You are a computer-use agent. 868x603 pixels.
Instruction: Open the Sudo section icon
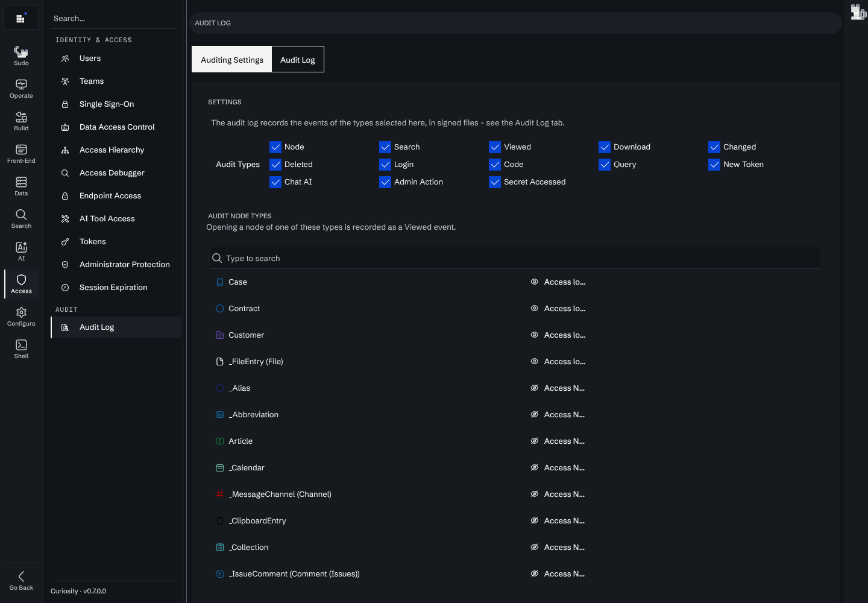point(21,55)
